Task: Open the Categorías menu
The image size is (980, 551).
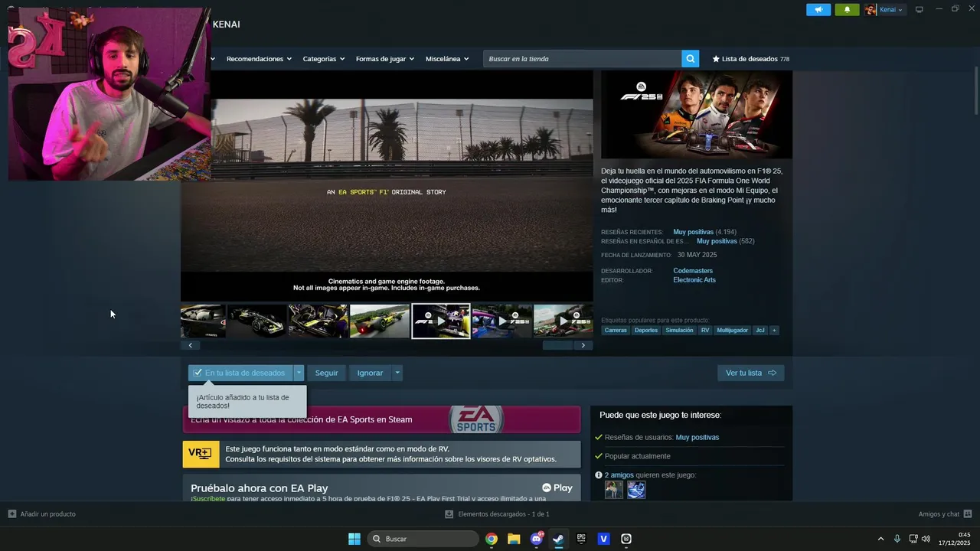Action: [323, 59]
